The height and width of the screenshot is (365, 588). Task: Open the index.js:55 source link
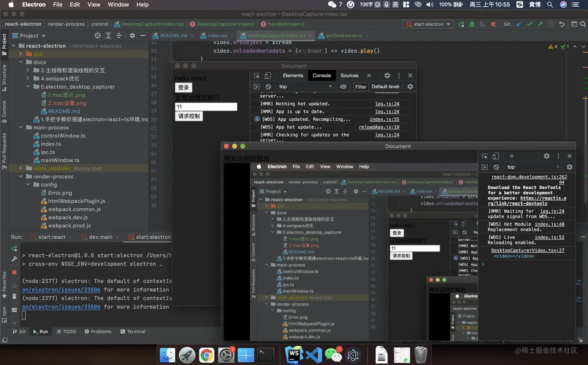(x=384, y=119)
